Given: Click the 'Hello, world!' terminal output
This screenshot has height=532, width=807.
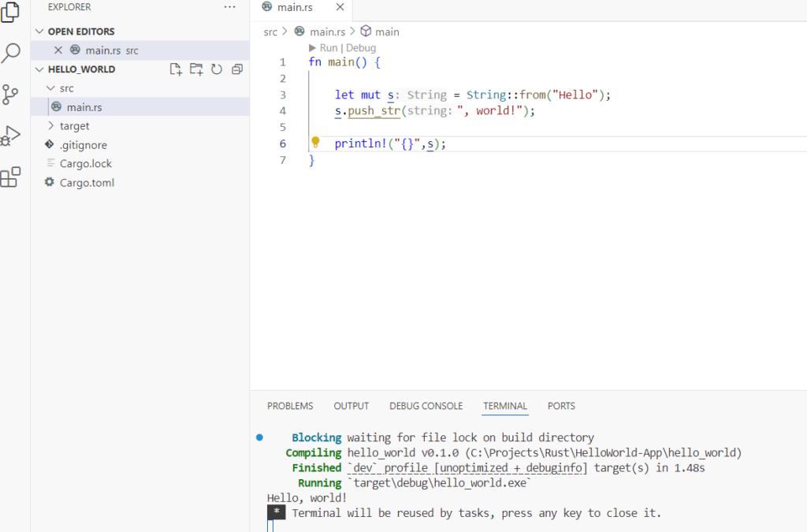Looking at the screenshot, I should click(x=307, y=498).
